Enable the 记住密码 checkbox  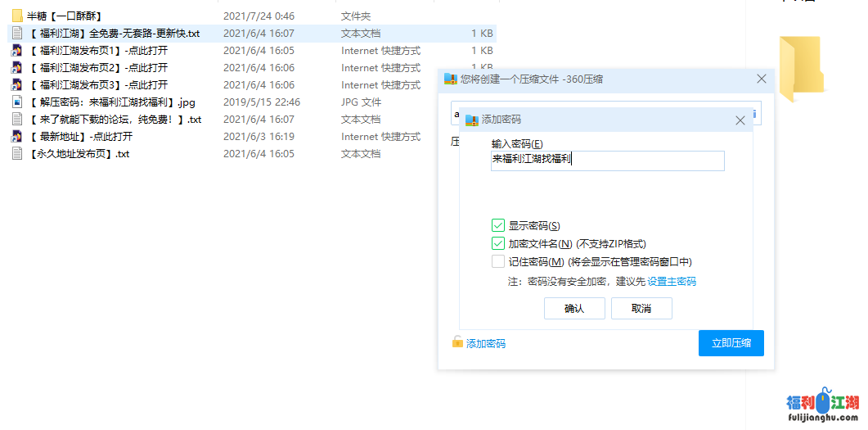498,261
